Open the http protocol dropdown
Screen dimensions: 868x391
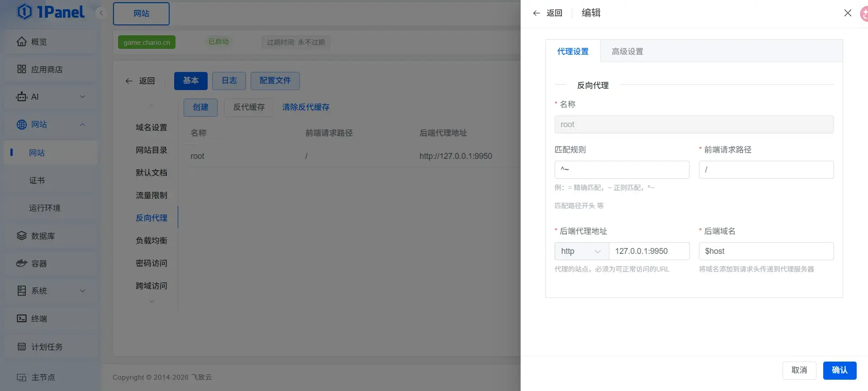click(x=582, y=251)
